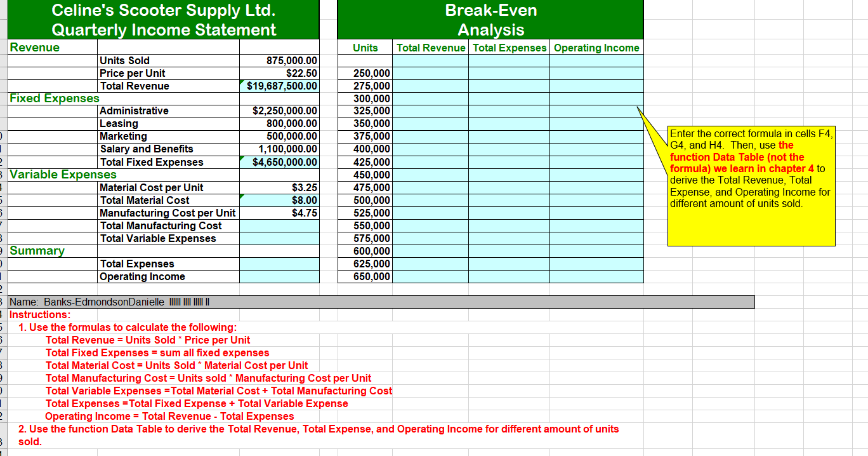This screenshot has height=456, width=868.
Task: Select the Units Sold value cell
Action: (279, 60)
